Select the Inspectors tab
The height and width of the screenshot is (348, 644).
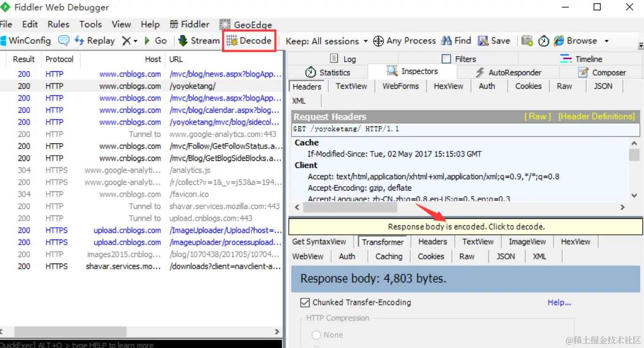pos(412,71)
